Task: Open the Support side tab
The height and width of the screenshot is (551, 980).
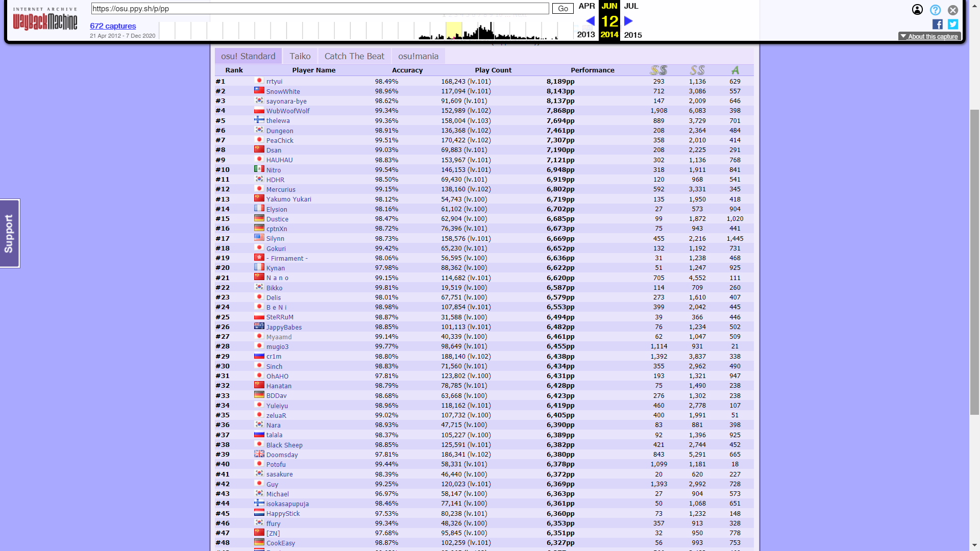Action: pos(9,233)
